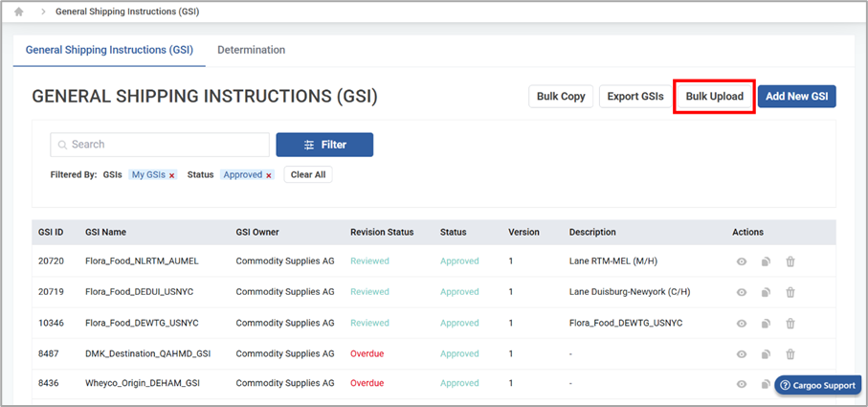Clear All filters
Image resolution: width=868 pixels, height=407 pixels.
(x=308, y=175)
